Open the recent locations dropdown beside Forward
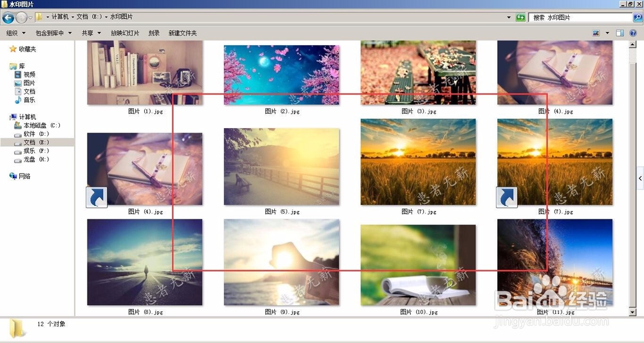Screen dimensions: 644x343 pyautogui.click(x=30, y=17)
